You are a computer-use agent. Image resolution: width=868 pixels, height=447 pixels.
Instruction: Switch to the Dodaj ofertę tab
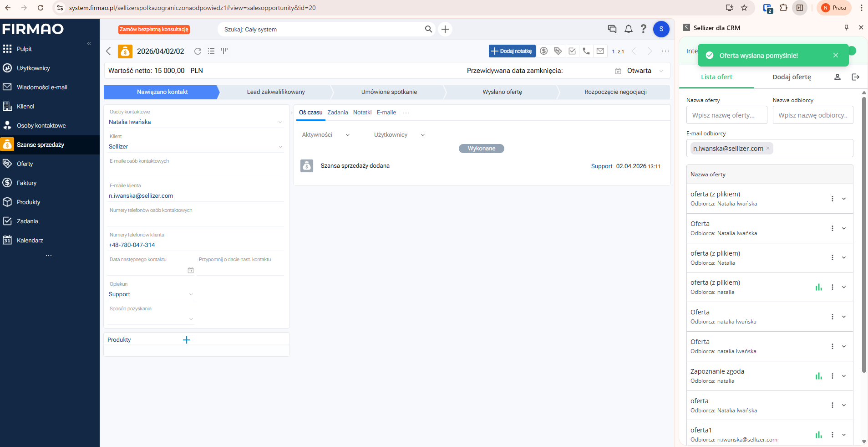[792, 77]
